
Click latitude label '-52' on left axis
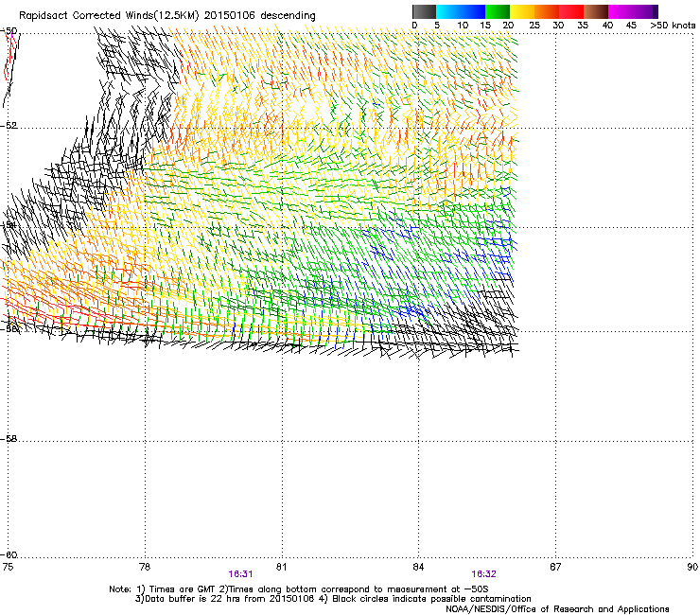tap(9, 125)
